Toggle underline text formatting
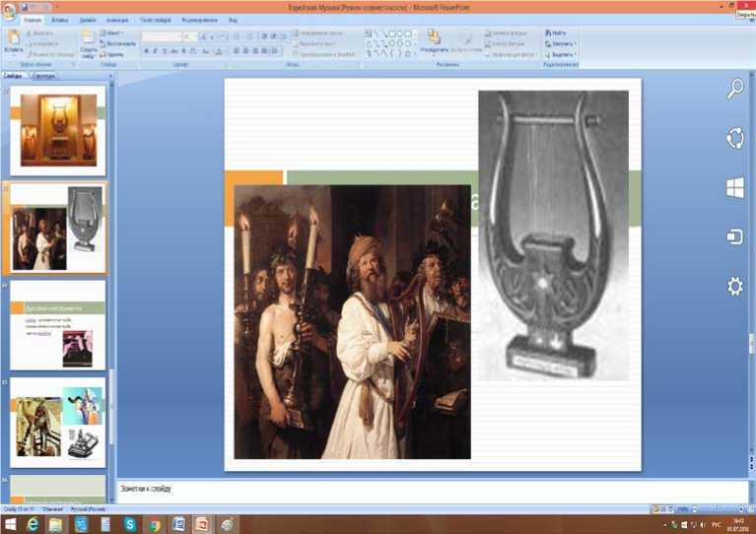Screen dimensions: 756x534 [x=164, y=51]
